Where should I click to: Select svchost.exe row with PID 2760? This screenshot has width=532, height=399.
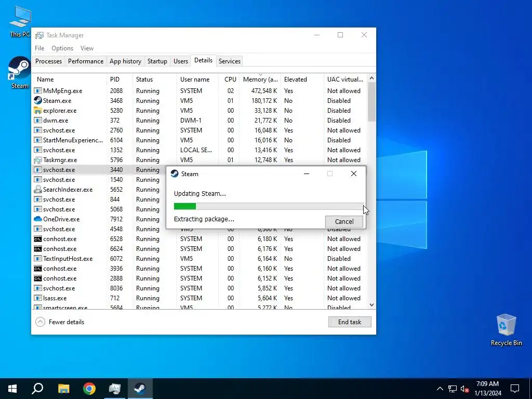[x=199, y=130]
